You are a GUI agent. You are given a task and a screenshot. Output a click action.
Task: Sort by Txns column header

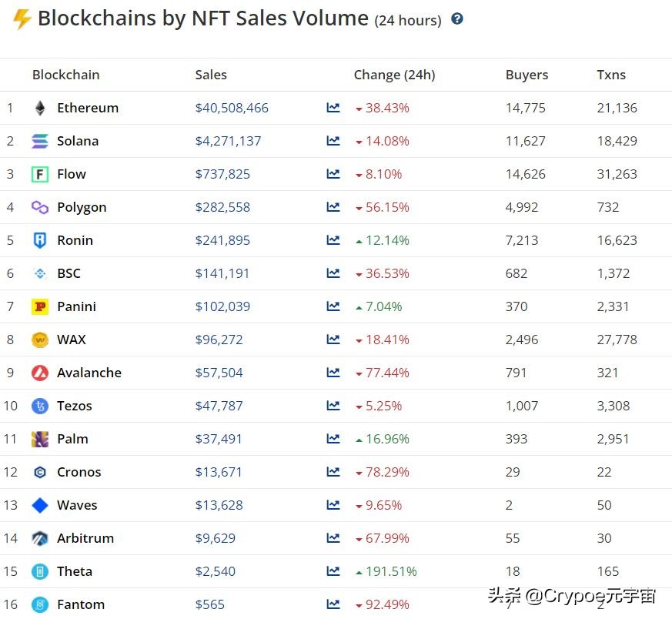point(611,75)
